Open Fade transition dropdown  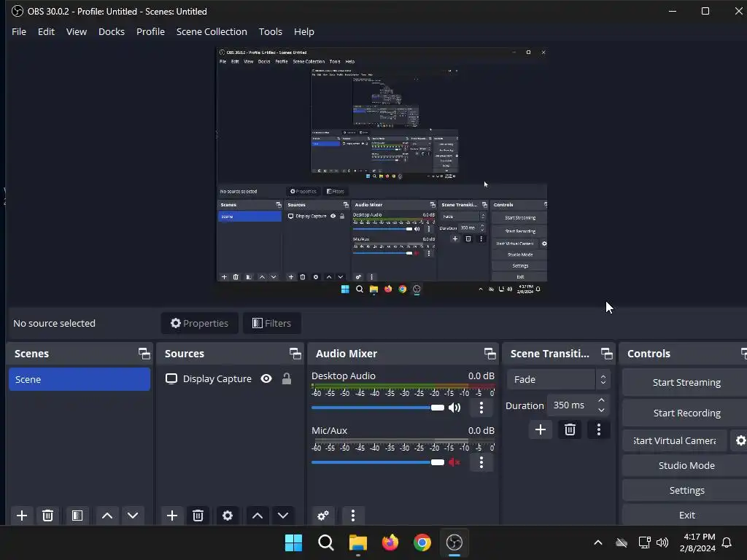[x=558, y=379]
